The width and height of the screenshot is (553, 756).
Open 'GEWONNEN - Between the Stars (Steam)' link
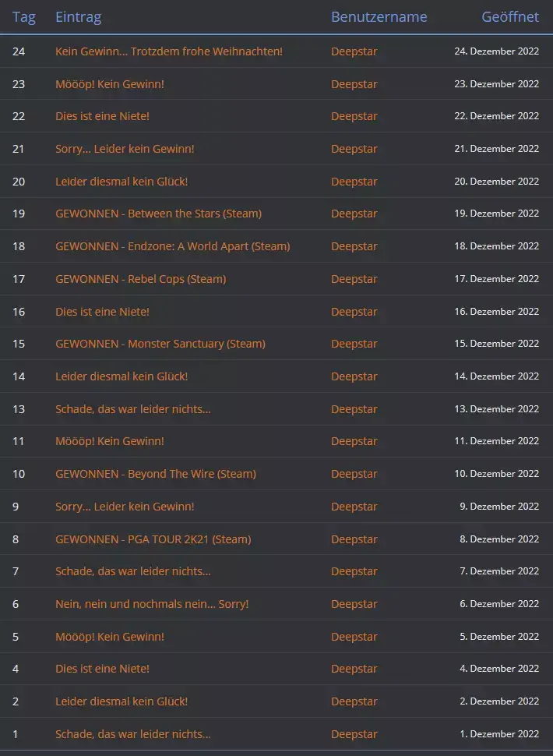[158, 214]
